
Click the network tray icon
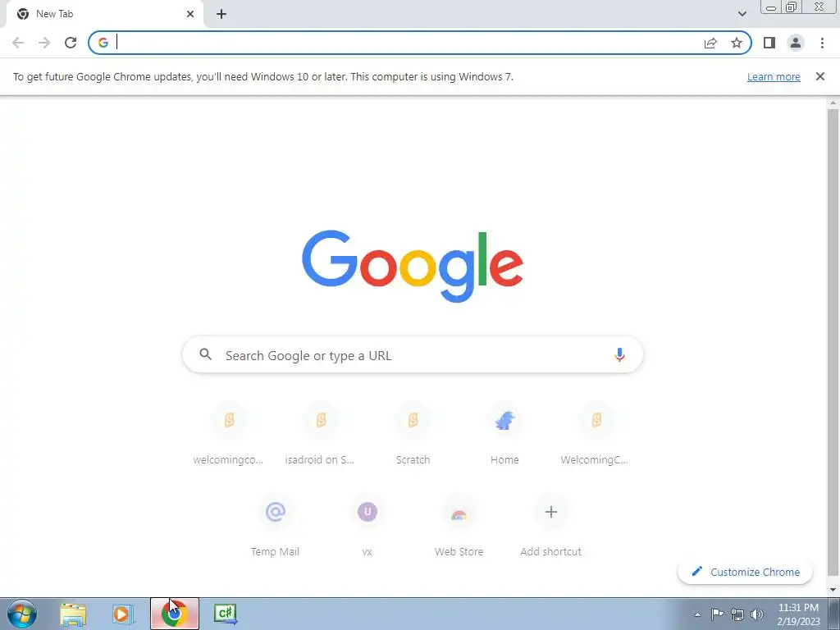737,614
